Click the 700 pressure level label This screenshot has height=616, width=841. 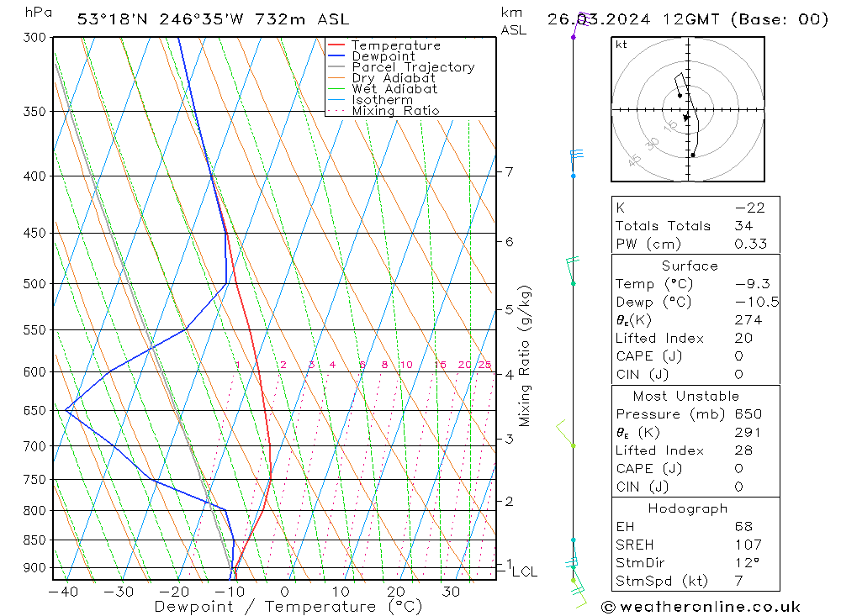point(34,446)
